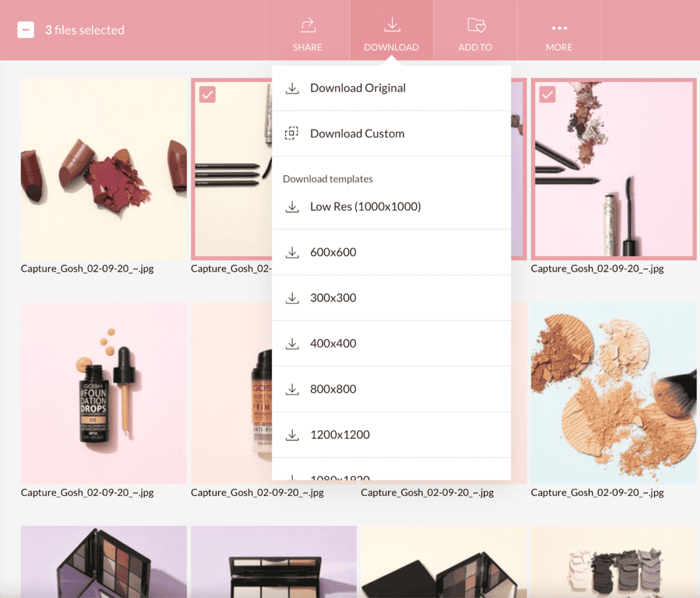Image resolution: width=700 pixels, height=598 pixels.
Task: Click the filename under the lipsticks image
Action: [x=87, y=269]
